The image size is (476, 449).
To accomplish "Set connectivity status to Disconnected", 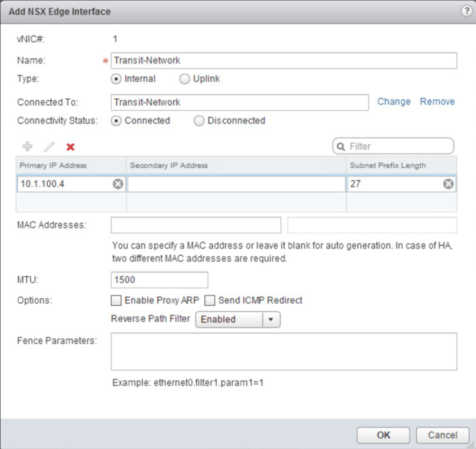I will click(x=199, y=121).
